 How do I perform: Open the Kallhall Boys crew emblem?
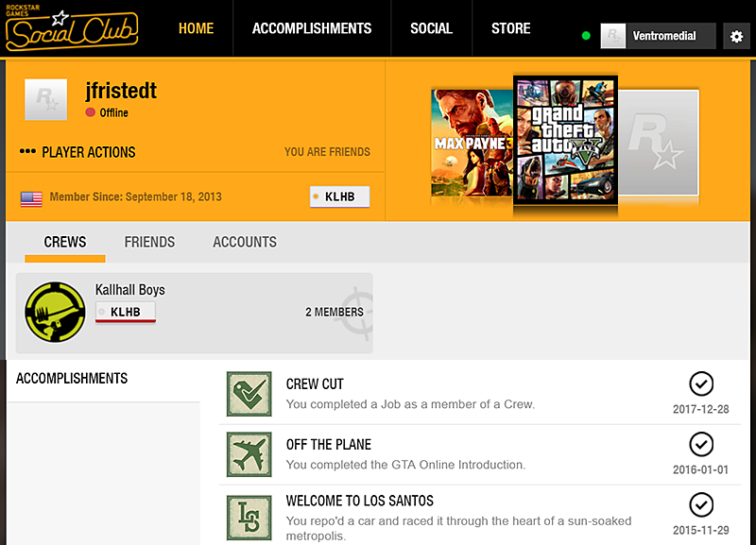click(x=55, y=313)
